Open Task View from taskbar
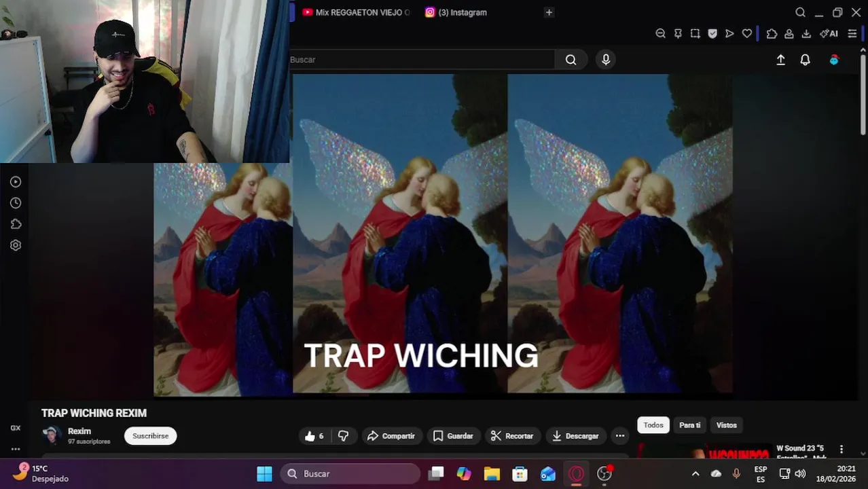The image size is (868, 489). [436, 474]
